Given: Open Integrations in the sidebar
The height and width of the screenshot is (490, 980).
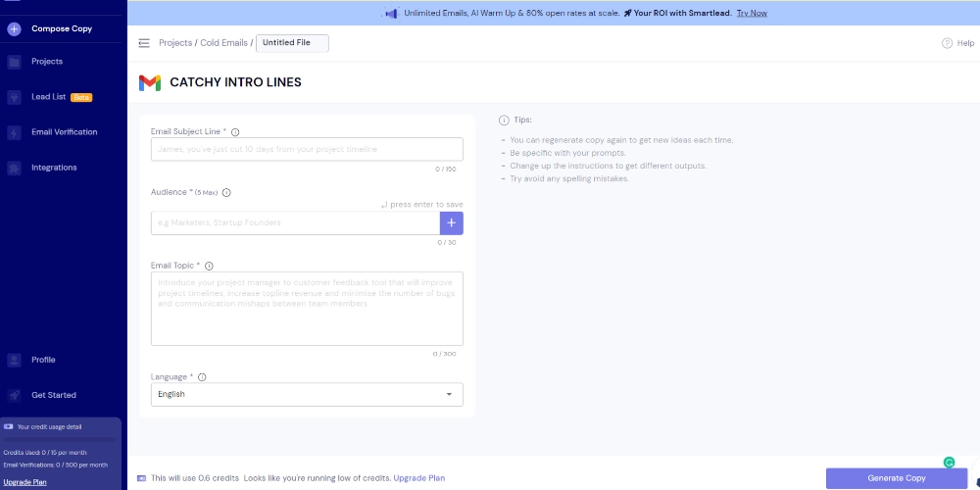Looking at the screenshot, I should point(54,168).
